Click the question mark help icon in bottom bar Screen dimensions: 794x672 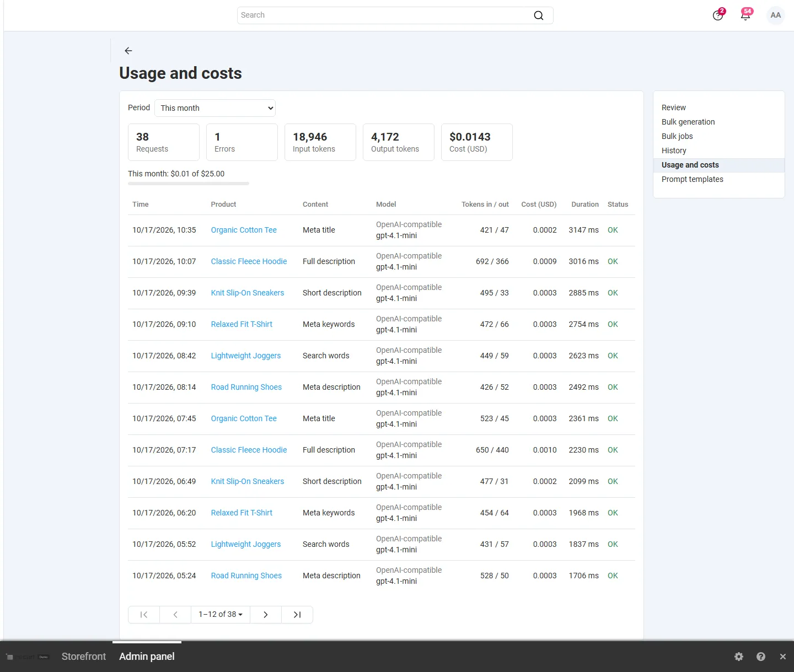tap(761, 657)
